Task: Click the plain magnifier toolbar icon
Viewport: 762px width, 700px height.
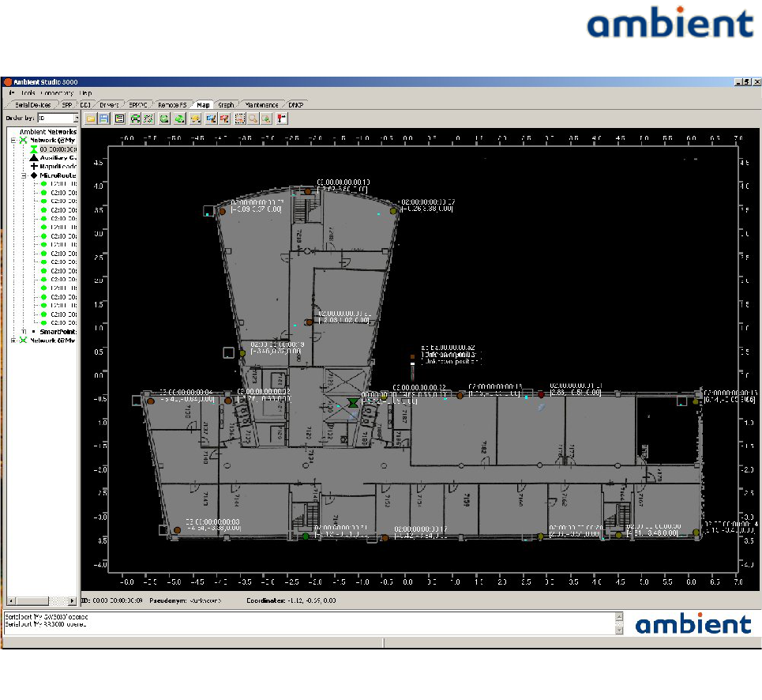Action: tap(253, 119)
